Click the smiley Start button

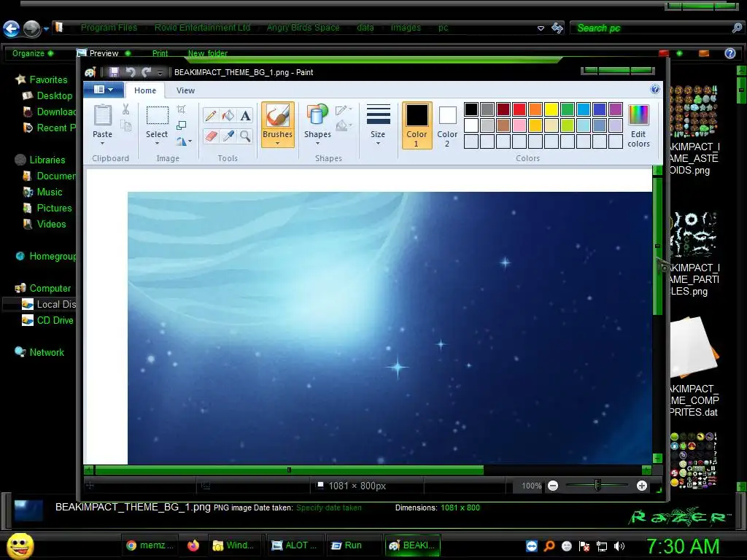pos(20,545)
